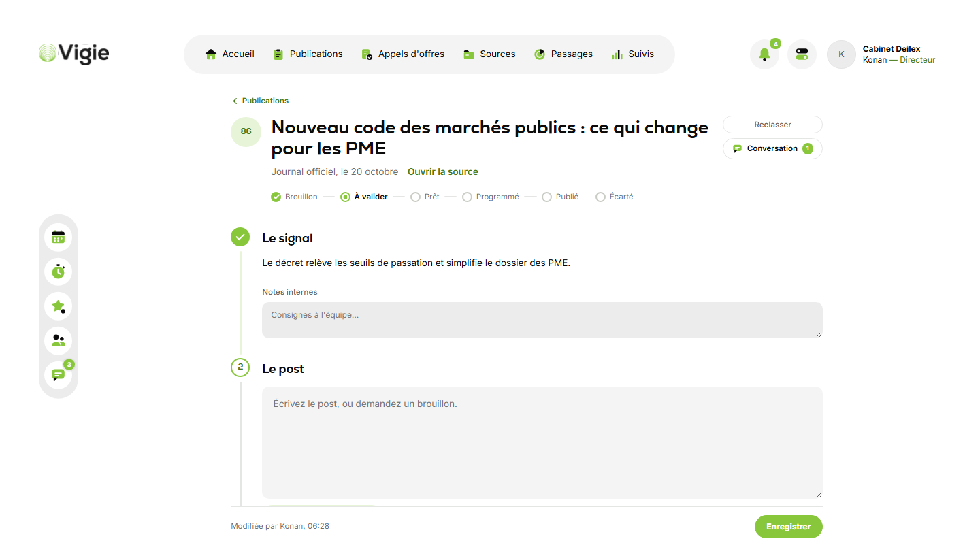Focus the Le post text area

[x=542, y=442]
